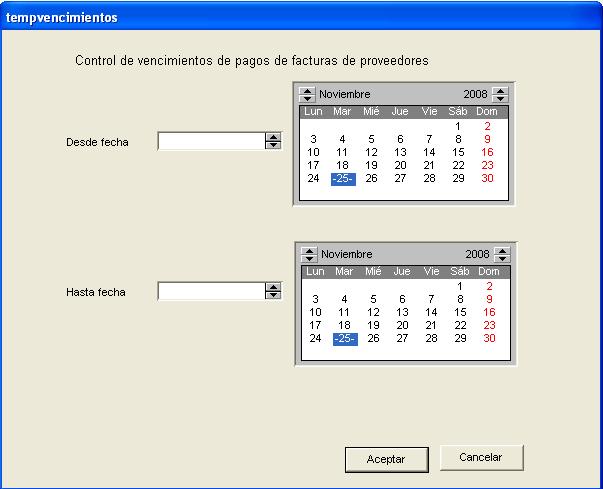Change month with top calendar month spinner
The width and height of the screenshot is (603, 489).
307,94
